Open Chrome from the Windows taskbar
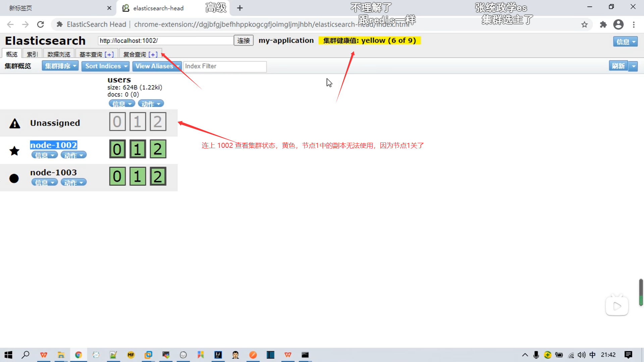 coord(78,355)
